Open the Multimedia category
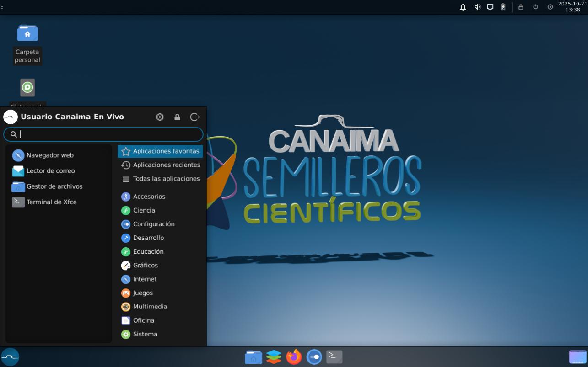588x367 pixels. tap(150, 307)
